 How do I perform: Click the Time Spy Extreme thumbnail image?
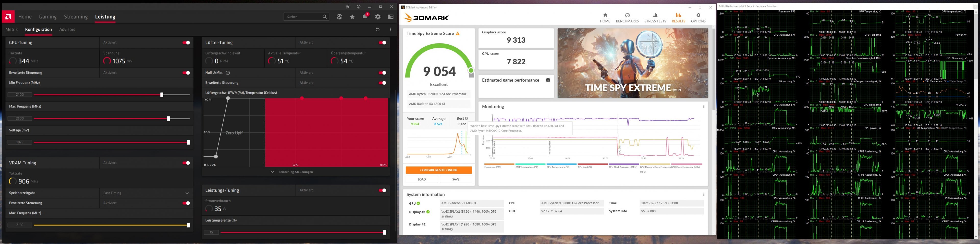click(x=633, y=63)
